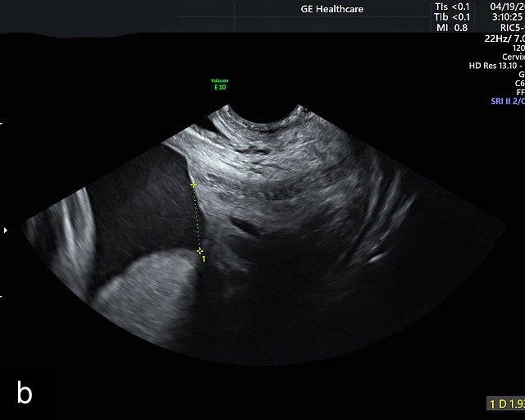Image resolution: width=525 pixels, height=420 pixels.
Task: Click the 04/19 exam date text
Action: pyautogui.click(x=506, y=7)
